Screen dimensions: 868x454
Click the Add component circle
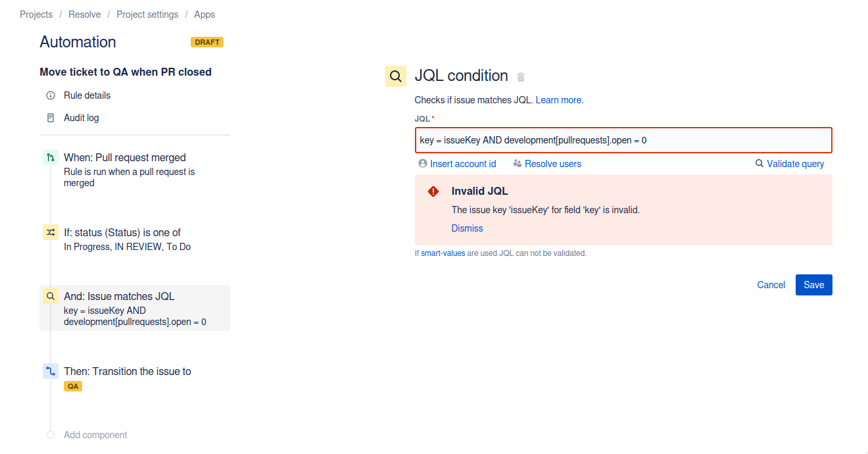click(51, 435)
